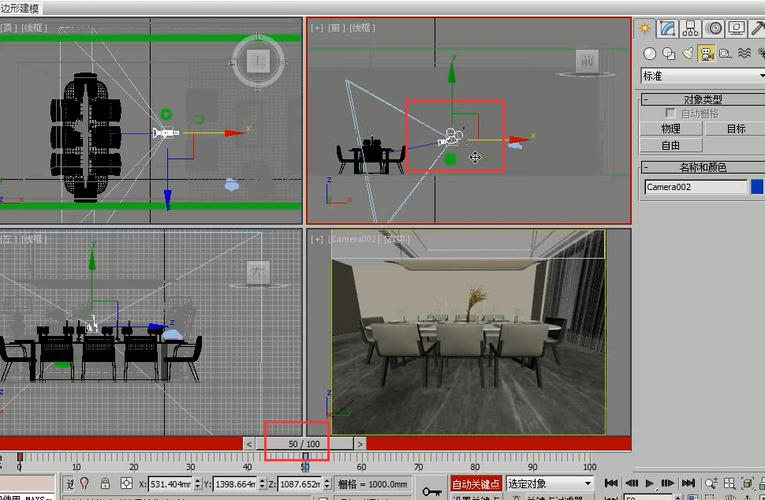Click the move gizmo X axis arrow in front viewport
Viewport: 765px width, 500px height.
coord(518,140)
